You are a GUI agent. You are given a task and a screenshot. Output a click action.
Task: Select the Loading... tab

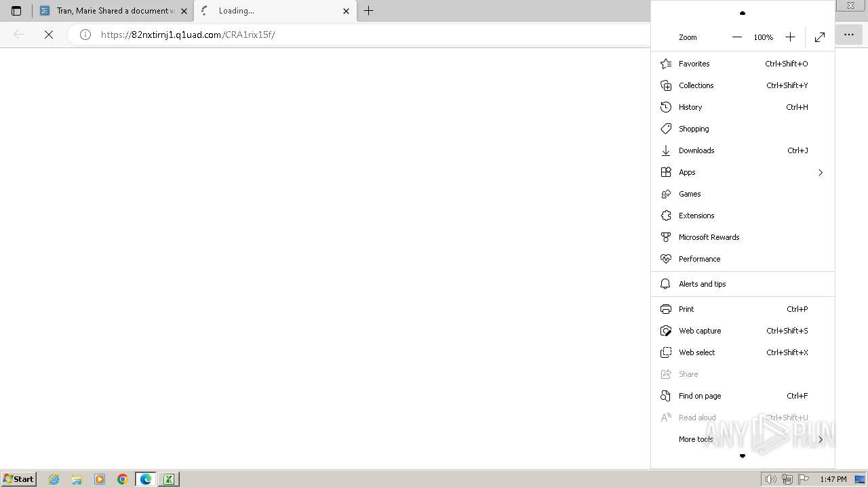pyautogui.click(x=277, y=11)
